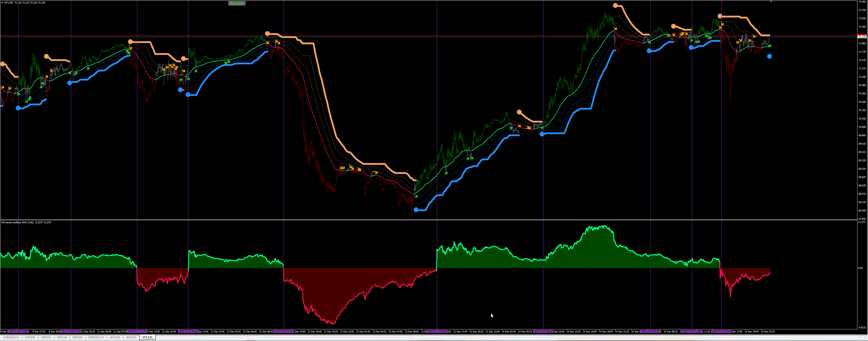Click the 2023.12.08 15:00 time marker
Screen dimensions: 868x341
(18, 332)
